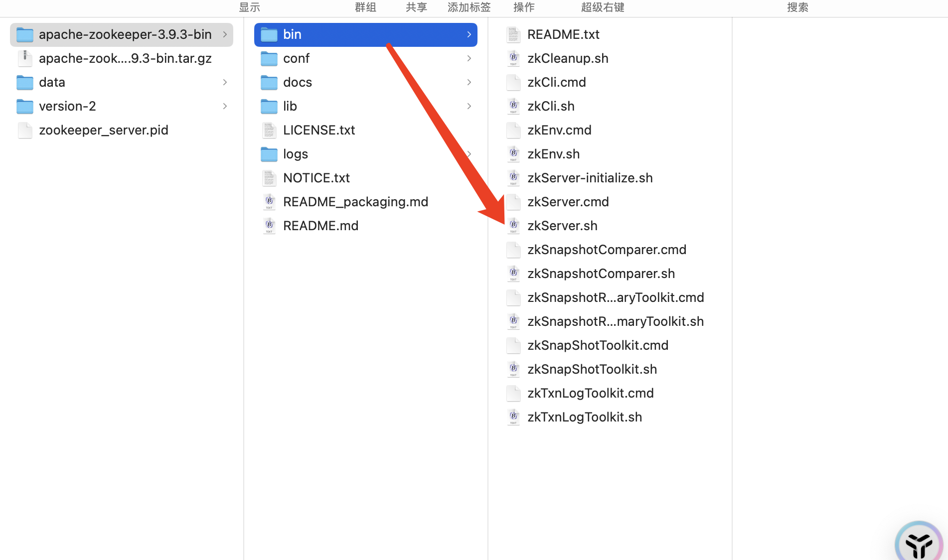
Task: Click the 搜索 toolbar item
Action: [797, 7]
